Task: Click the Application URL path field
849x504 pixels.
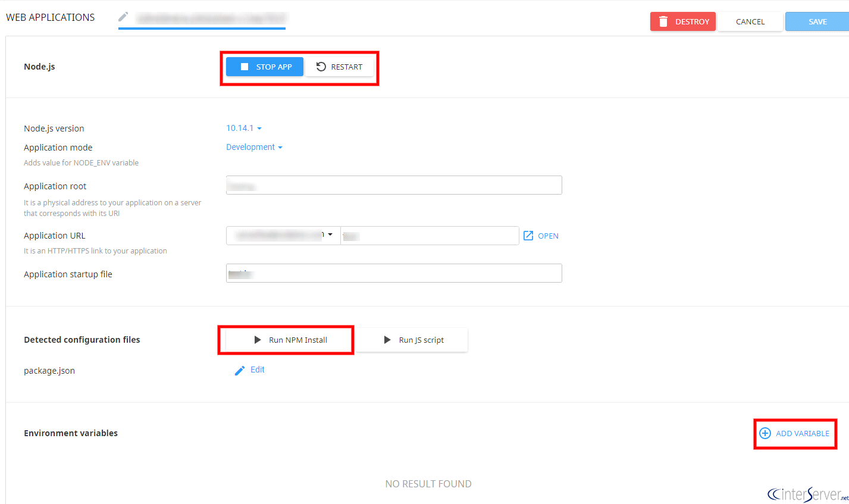Action: [x=430, y=236]
